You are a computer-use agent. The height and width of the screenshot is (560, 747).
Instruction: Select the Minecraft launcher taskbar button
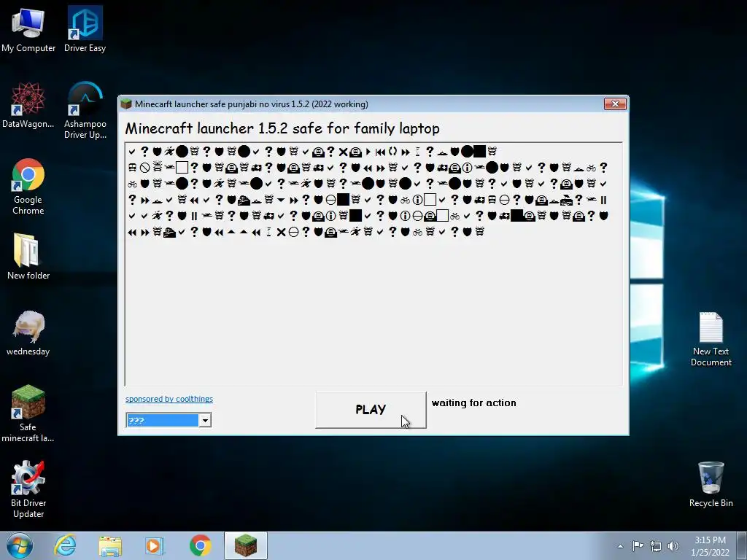coord(246,545)
